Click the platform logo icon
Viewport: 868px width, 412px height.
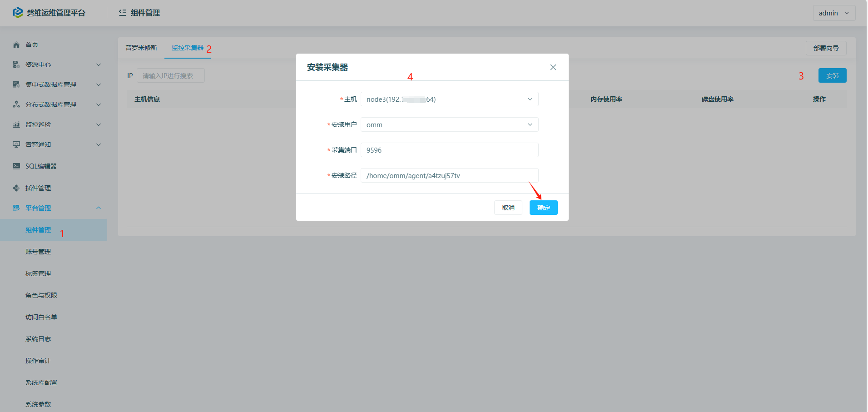(17, 13)
